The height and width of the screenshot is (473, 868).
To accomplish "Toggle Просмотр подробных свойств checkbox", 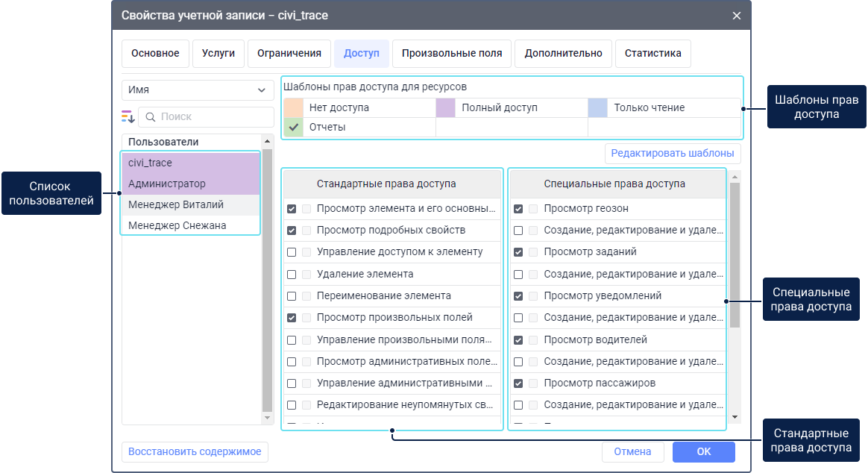I will point(292,231).
